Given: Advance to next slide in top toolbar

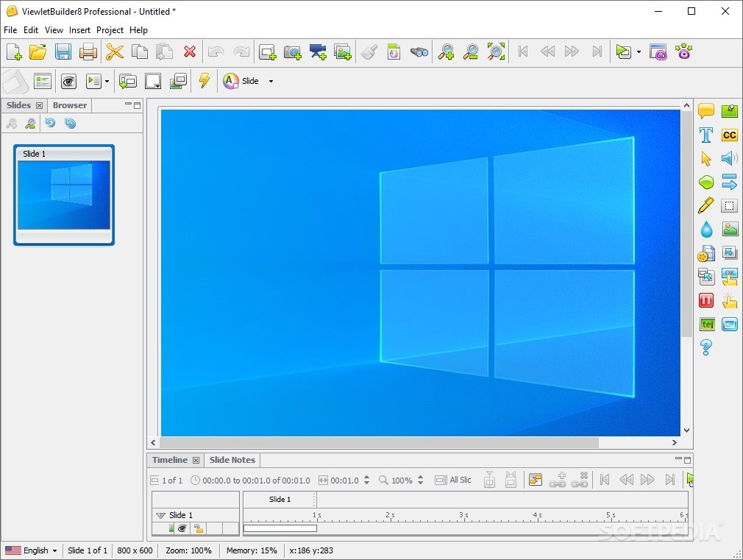Looking at the screenshot, I should click(572, 52).
